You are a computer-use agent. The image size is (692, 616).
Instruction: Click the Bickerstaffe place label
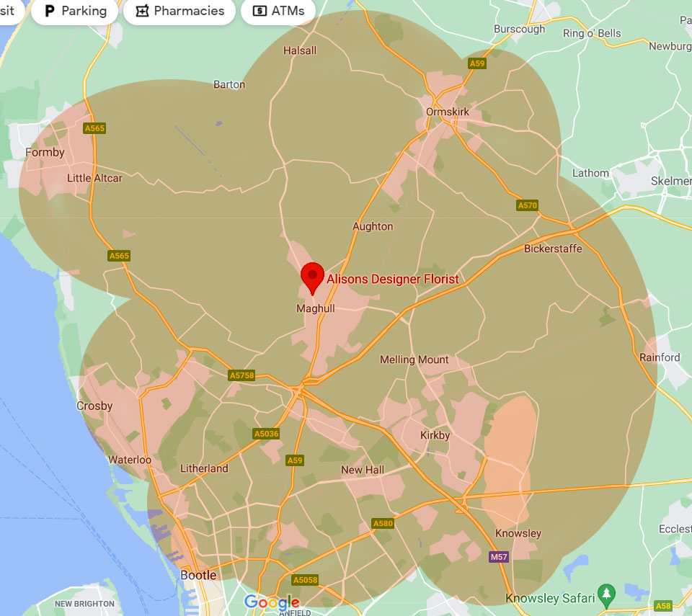click(x=553, y=249)
